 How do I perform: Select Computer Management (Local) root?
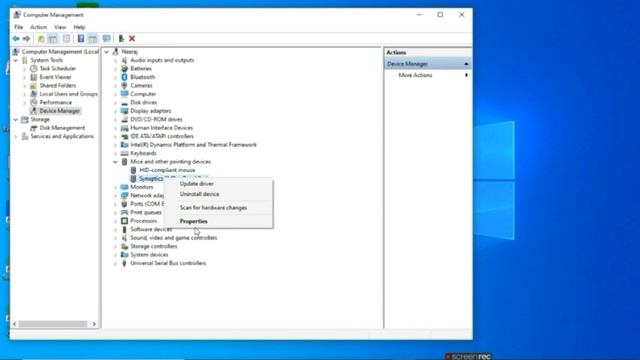[60, 52]
